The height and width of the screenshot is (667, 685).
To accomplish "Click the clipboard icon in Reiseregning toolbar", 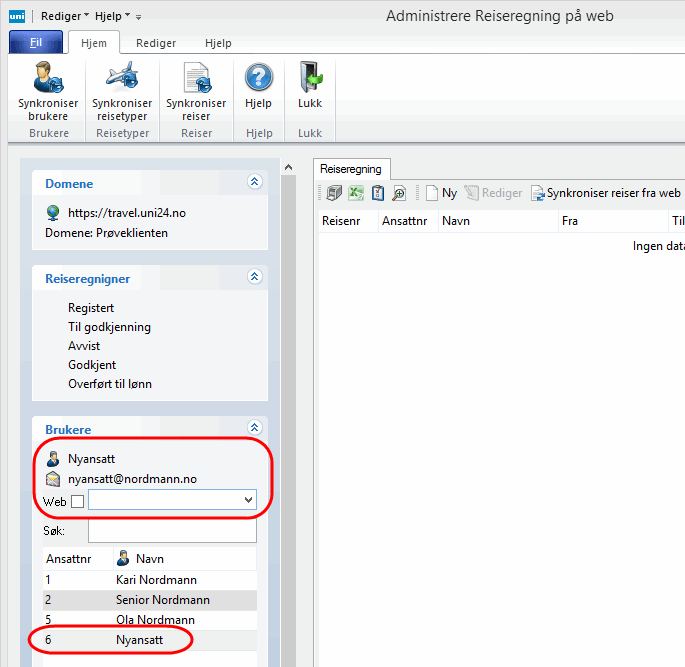I will tap(377, 193).
